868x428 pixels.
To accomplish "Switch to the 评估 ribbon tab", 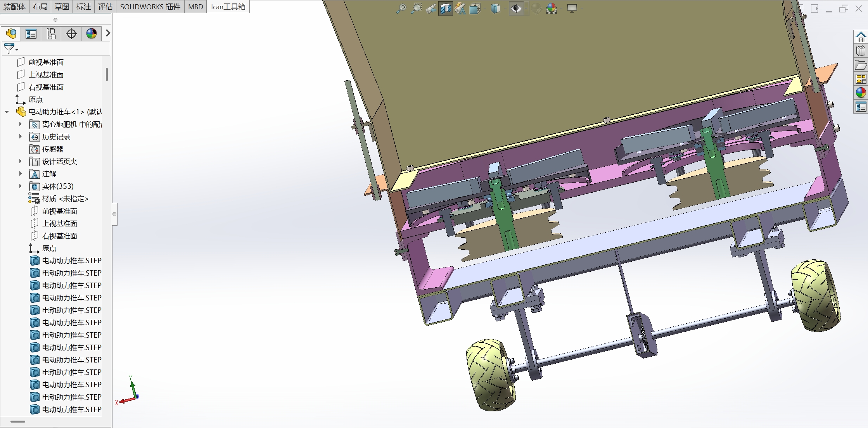I will 105,7.
